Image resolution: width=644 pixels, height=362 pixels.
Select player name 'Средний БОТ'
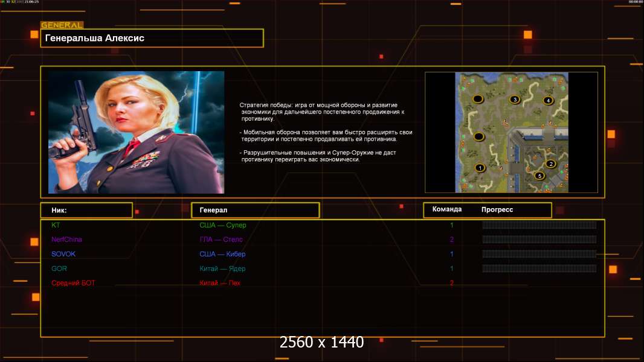(x=73, y=283)
